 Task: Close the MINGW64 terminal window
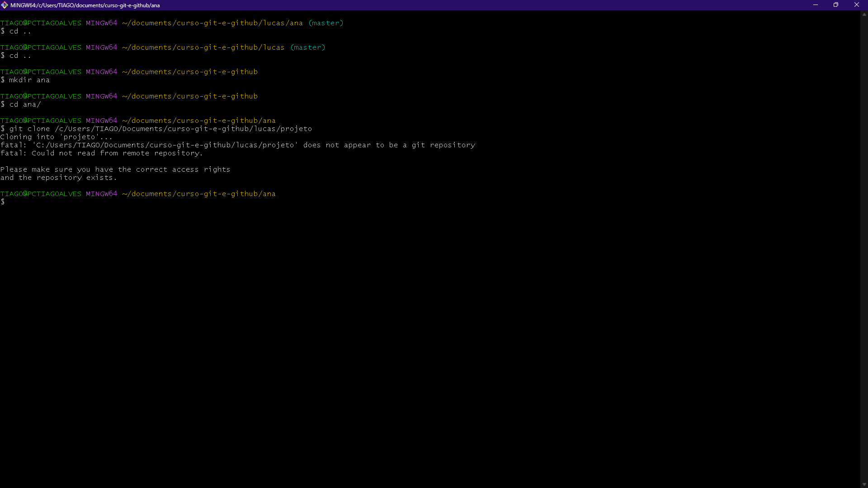point(857,5)
